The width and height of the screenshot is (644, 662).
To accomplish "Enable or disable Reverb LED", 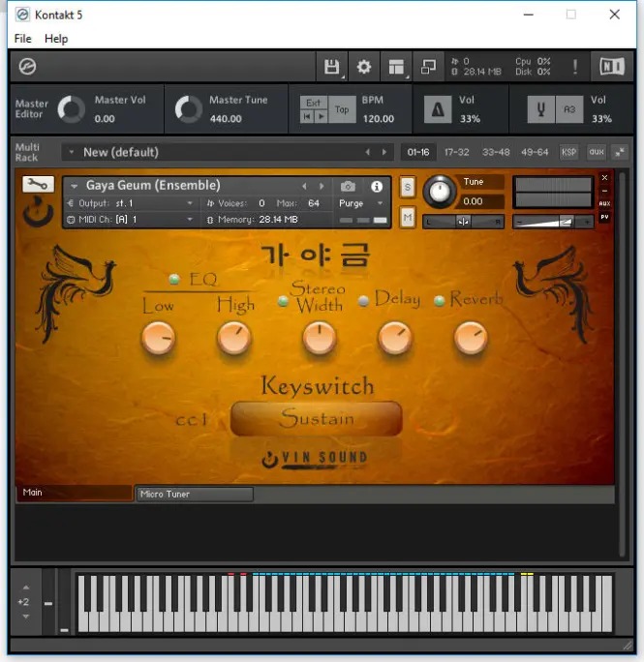I will [x=439, y=301].
